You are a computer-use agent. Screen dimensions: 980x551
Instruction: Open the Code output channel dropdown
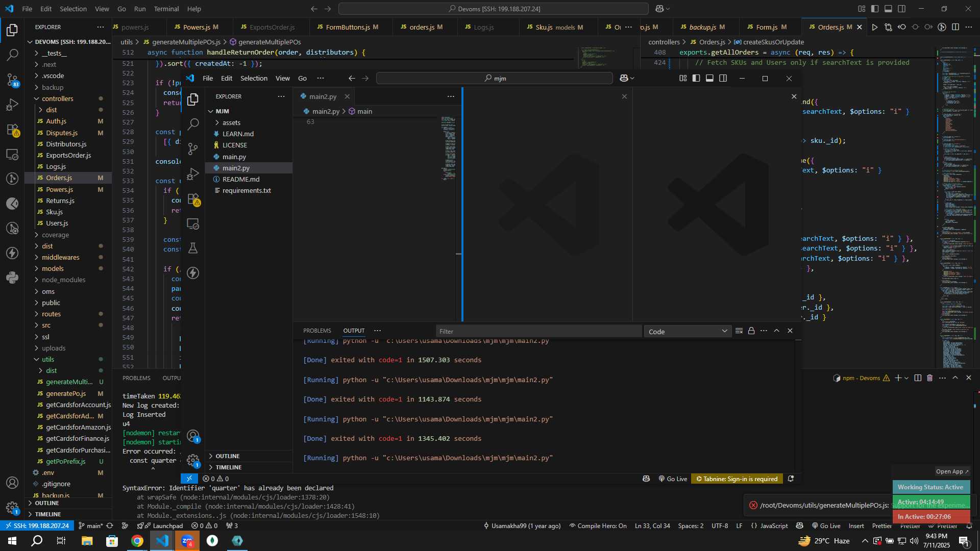[688, 332]
